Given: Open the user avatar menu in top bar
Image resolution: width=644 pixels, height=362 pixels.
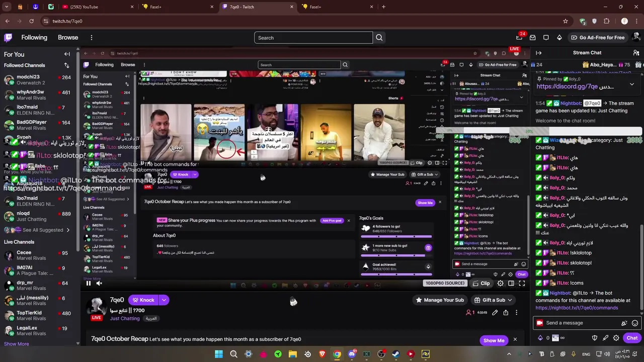Looking at the screenshot, I should (636, 38).
